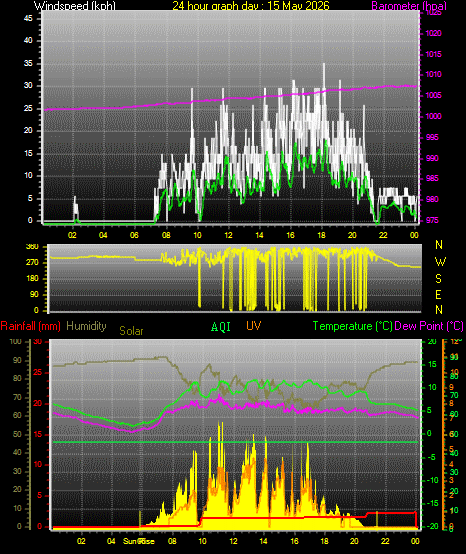Click the 80 tick on the left humidity axis
Image resolution: width=466 pixels, height=554 pixels.
click(x=17, y=378)
